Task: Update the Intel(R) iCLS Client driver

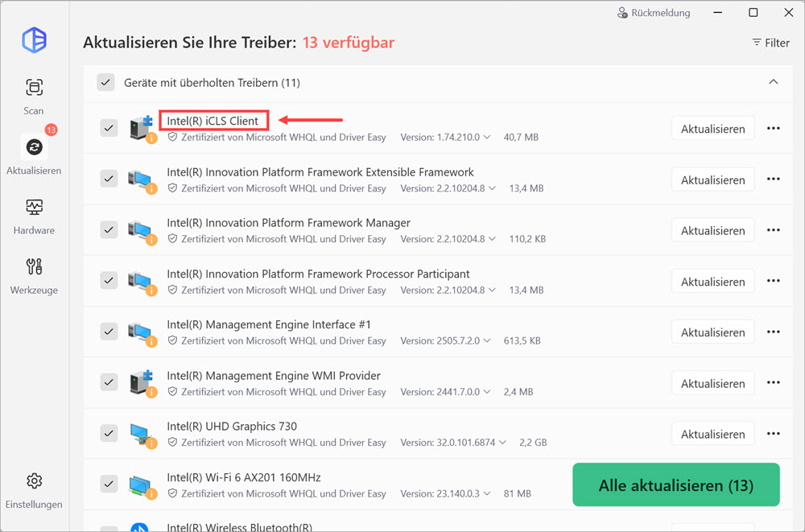Action: pos(712,129)
